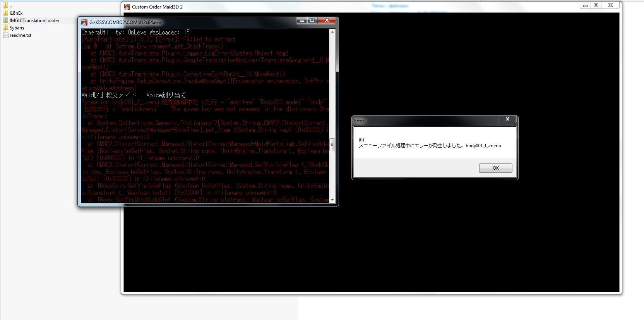Click the 'Exception body001_I_.menu' console line
Viewport: 644px width, 320px height.
point(204,102)
